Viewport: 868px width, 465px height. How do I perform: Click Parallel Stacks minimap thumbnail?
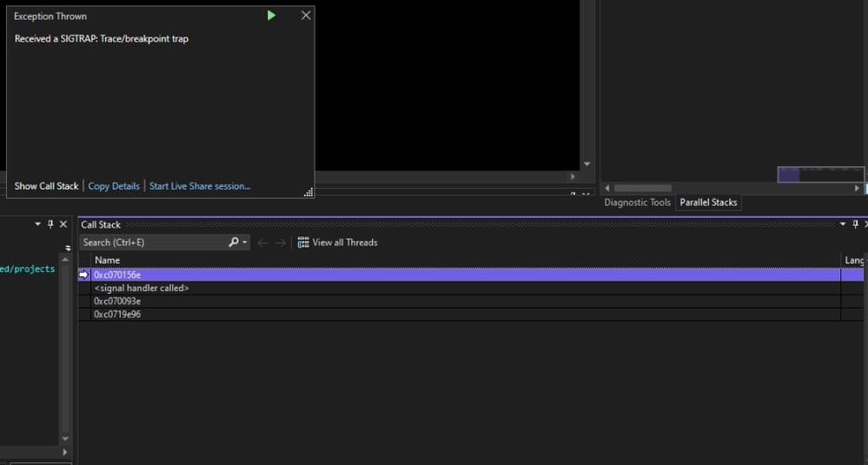click(x=820, y=175)
